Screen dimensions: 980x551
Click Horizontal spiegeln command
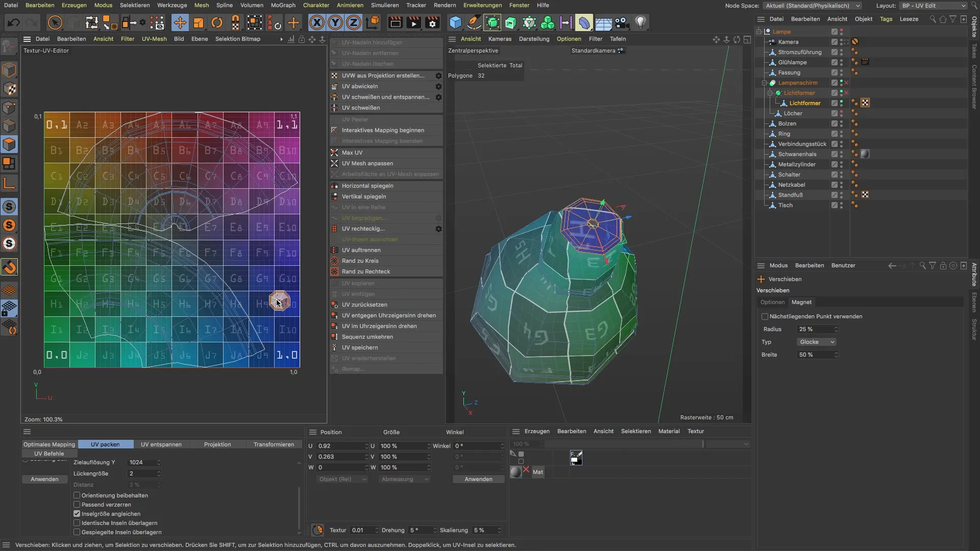coord(386,186)
